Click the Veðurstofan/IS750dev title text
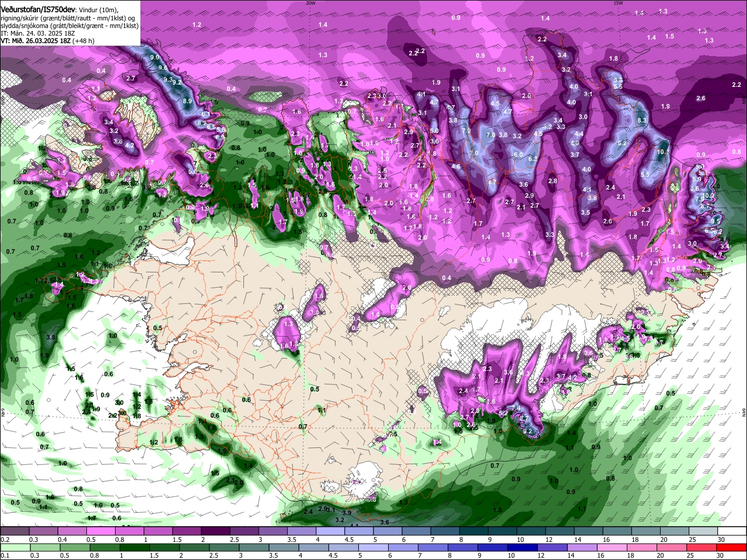 tap(38, 10)
